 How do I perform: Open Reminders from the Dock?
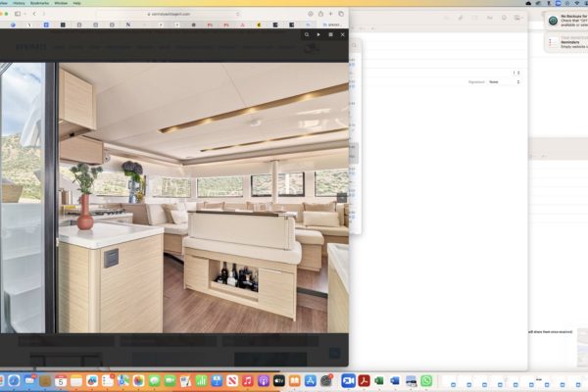tap(108, 381)
